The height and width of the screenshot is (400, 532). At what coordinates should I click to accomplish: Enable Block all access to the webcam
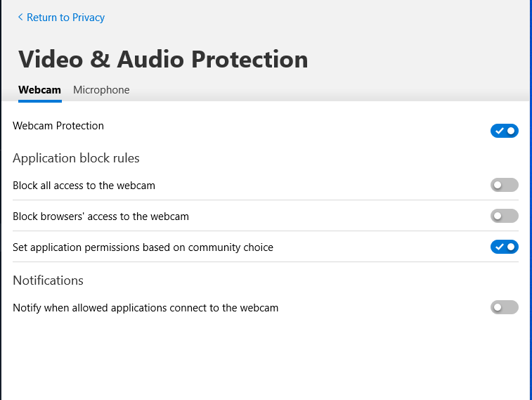504,185
